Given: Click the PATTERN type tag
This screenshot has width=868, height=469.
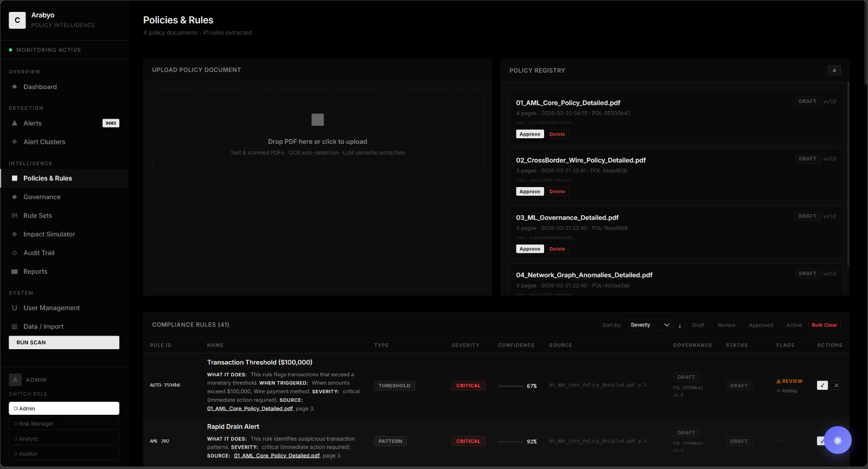Looking at the screenshot, I should point(391,441).
